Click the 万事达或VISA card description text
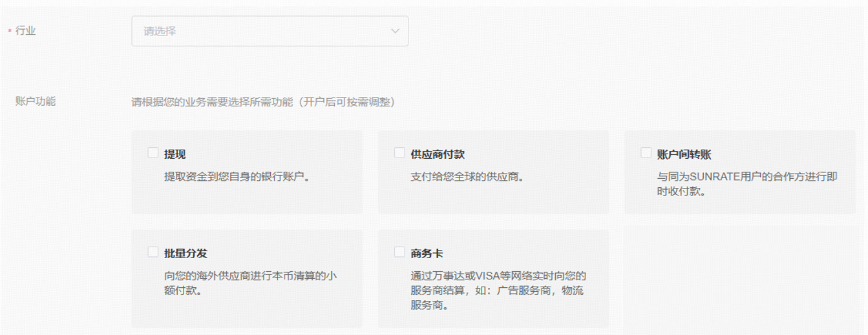This screenshot has height=335, width=868. 498,290
